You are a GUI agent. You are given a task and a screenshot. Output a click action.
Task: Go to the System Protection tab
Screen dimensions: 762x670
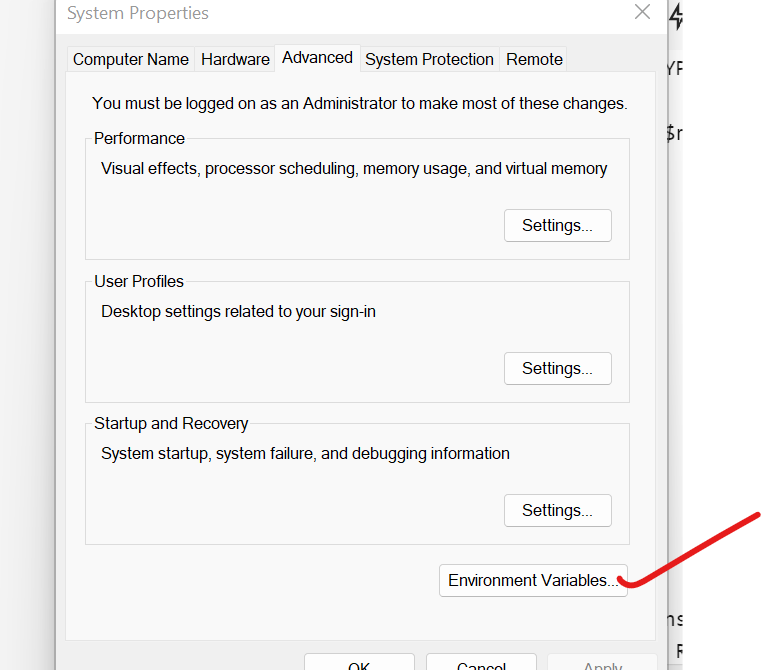click(429, 59)
